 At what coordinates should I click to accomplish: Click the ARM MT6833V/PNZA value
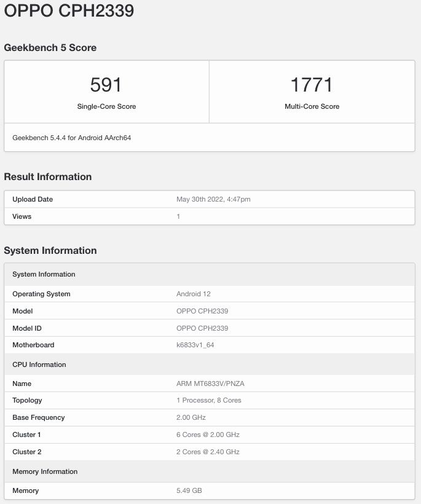(x=210, y=384)
